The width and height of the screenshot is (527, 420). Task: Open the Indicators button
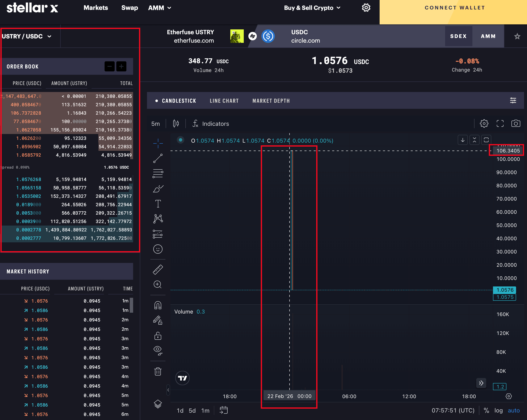211,124
